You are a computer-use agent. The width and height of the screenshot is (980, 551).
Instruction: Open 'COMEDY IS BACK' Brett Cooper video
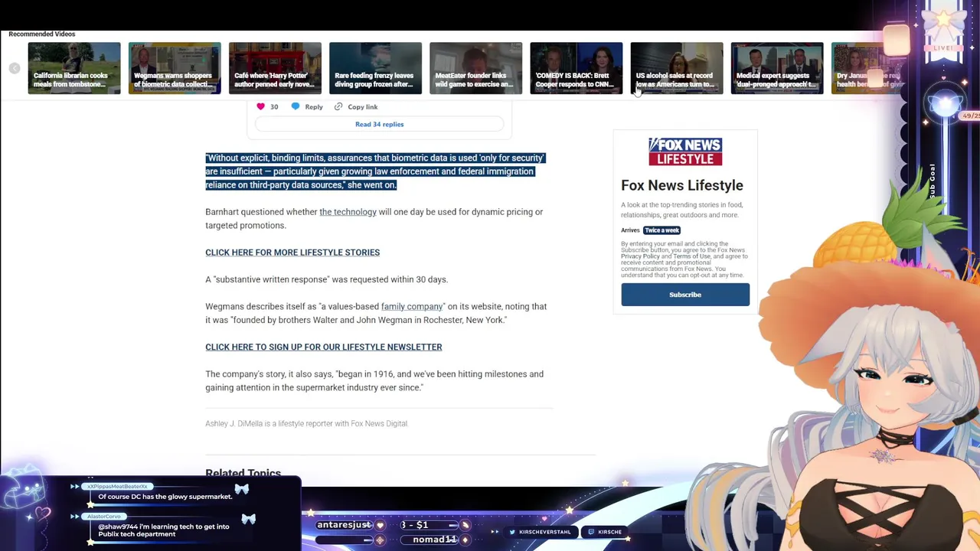pos(576,68)
